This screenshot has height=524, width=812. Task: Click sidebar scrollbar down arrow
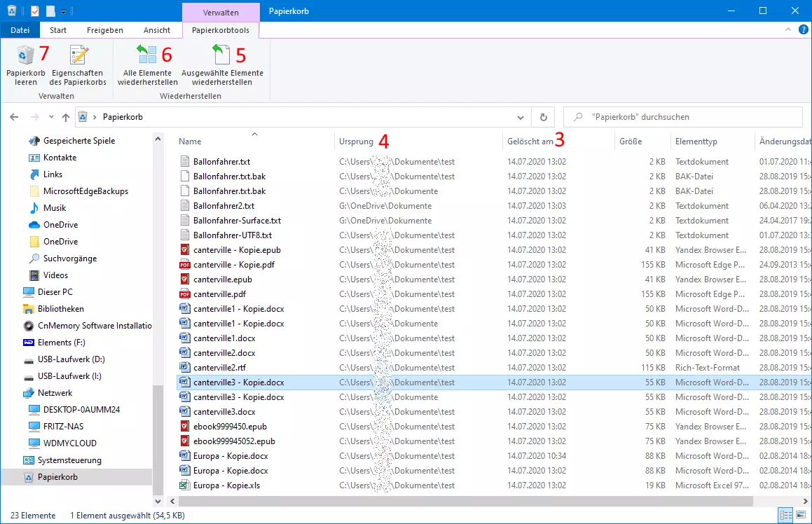pyautogui.click(x=158, y=501)
